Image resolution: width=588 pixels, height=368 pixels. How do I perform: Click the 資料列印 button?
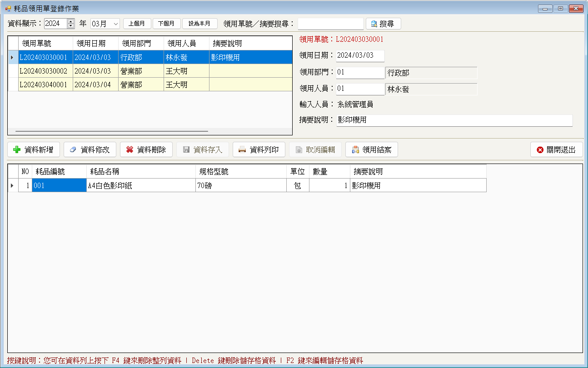[x=259, y=150]
